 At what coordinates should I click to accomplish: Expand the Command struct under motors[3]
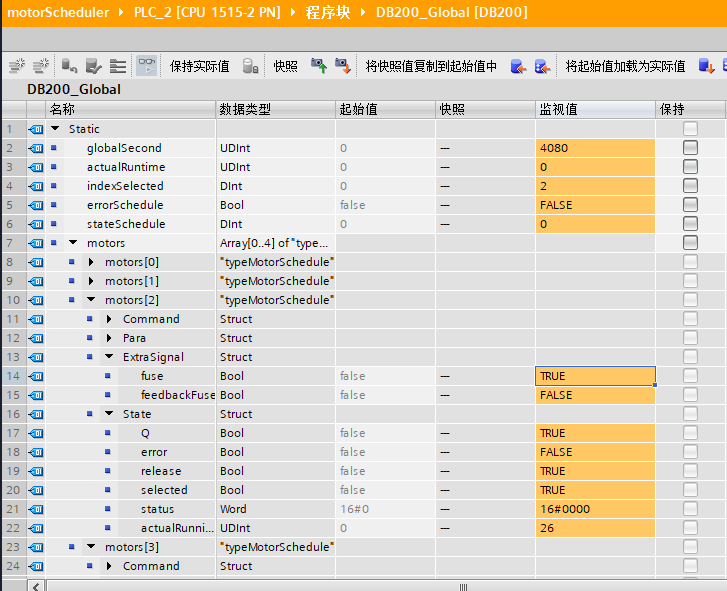pyautogui.click(x=109, y=566)
